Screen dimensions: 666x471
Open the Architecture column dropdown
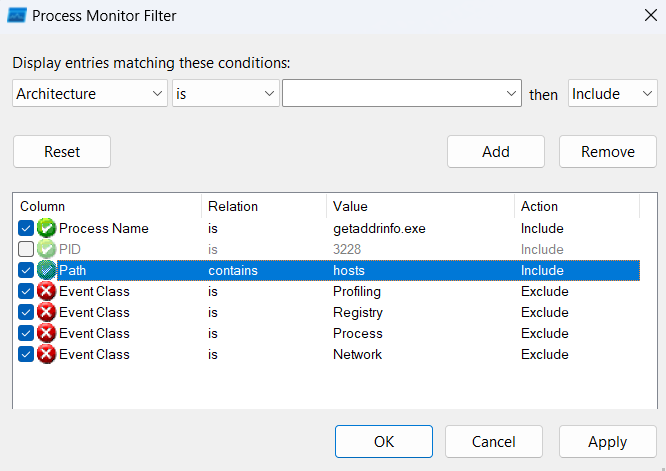90,93
